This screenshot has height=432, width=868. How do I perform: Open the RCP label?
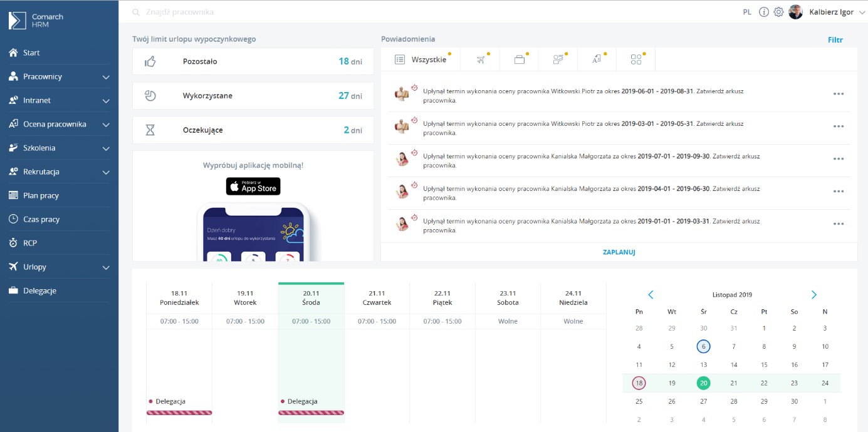pyautogui.click(x=30, y=244)
